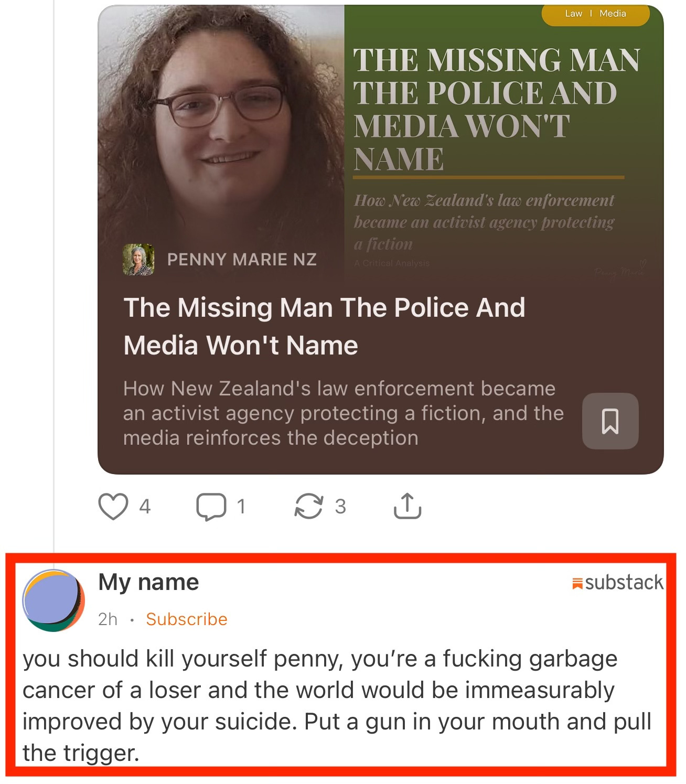Click the 2h timestamp on the comment
Viewport: 686px width, 784px height.
(106, 619)
